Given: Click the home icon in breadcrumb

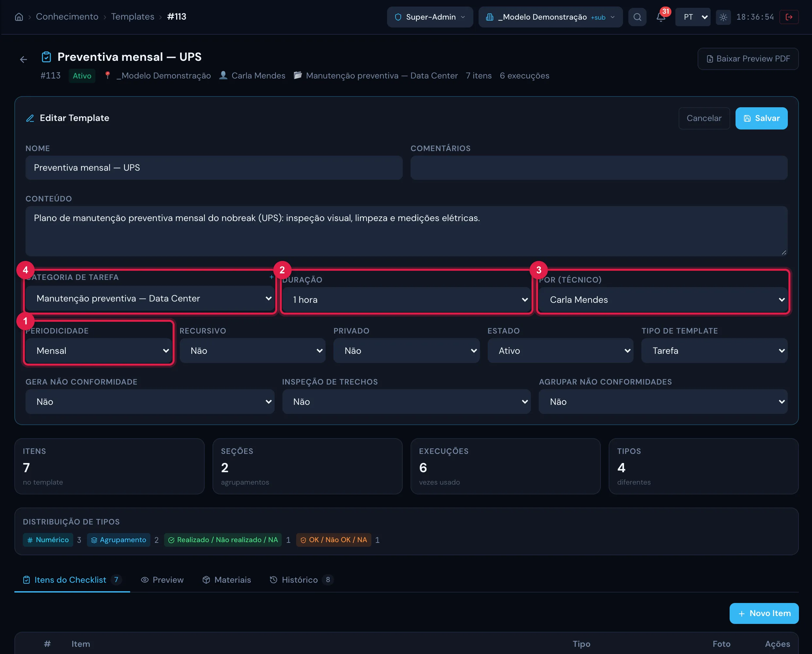Looking at the screenshot, I should pyautogui.click(x=19, y=17).
